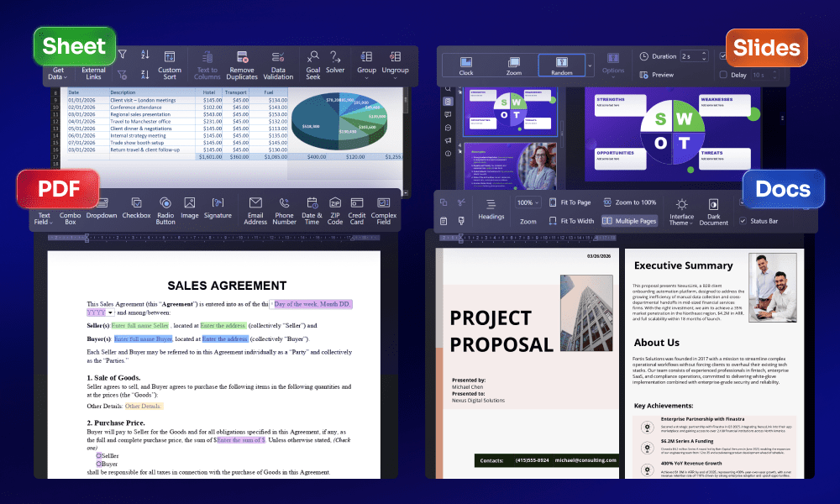Screen dimensions: 840x504
Task: Click Preview transition button in Slides
Action: click(x=657, y=75)
